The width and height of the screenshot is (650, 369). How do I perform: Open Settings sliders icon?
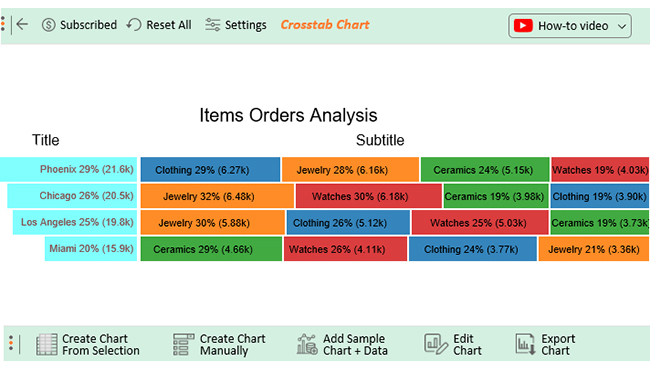tap(212, 25)
